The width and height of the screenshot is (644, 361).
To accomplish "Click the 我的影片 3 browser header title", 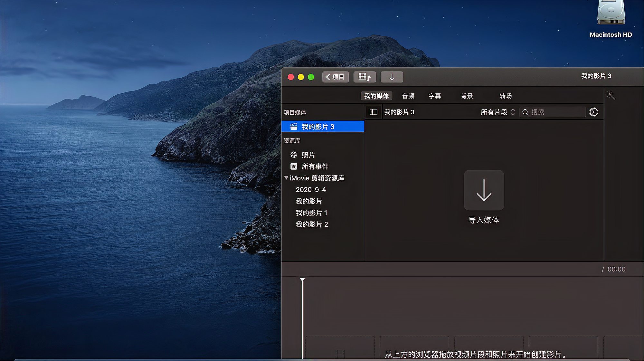I will coord(399,112).
